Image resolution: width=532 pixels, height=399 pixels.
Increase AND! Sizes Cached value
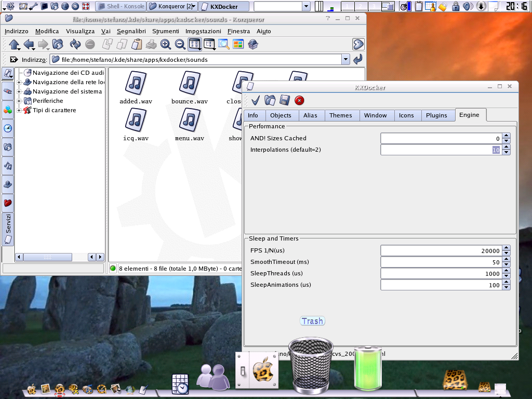coord(506,136)
